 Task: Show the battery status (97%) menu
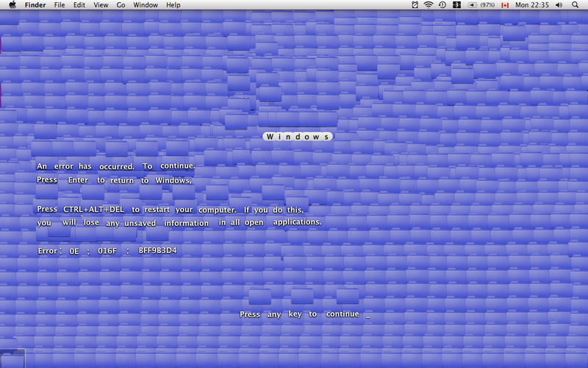481,5
